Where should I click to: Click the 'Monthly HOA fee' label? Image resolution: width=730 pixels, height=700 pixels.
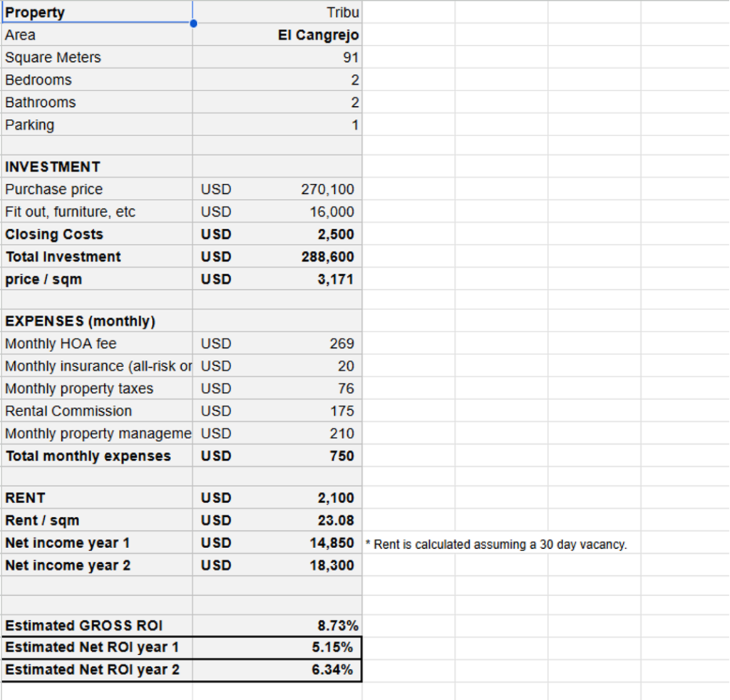pyautogui.click(x=97, y=343)
